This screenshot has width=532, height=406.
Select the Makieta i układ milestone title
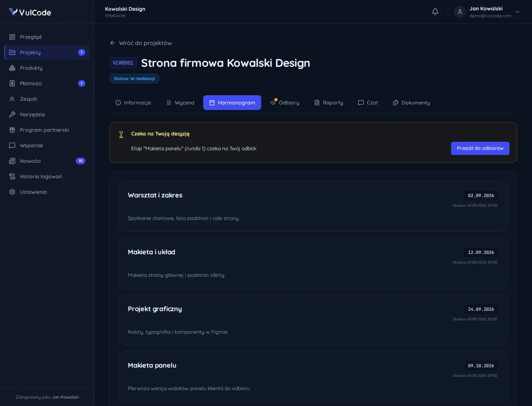point(151,252)
